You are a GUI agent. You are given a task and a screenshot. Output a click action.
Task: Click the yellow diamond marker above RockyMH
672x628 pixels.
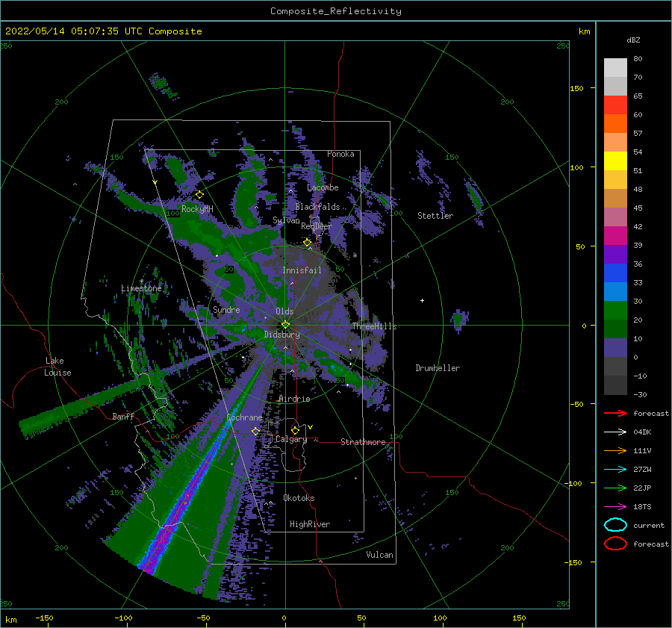199,195
